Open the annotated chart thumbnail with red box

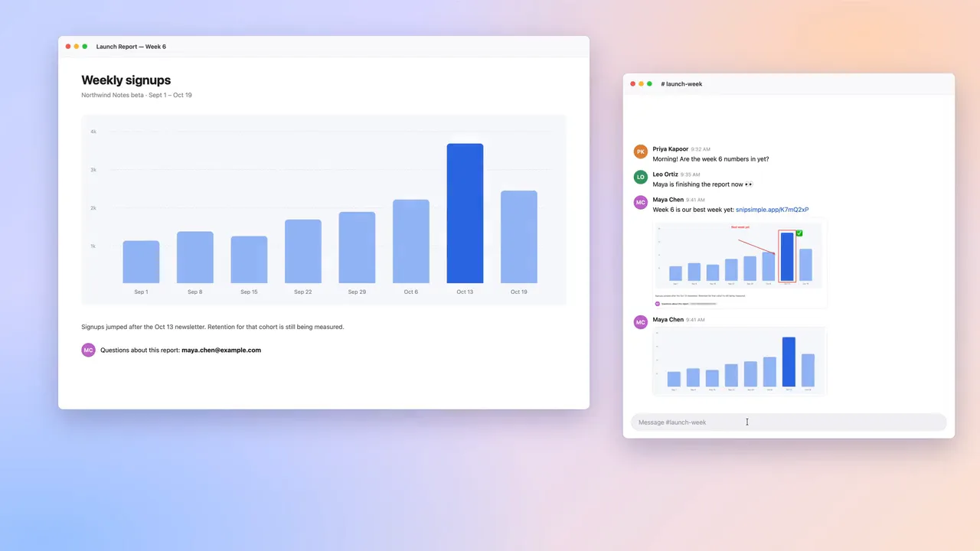[x=740, y=263]
